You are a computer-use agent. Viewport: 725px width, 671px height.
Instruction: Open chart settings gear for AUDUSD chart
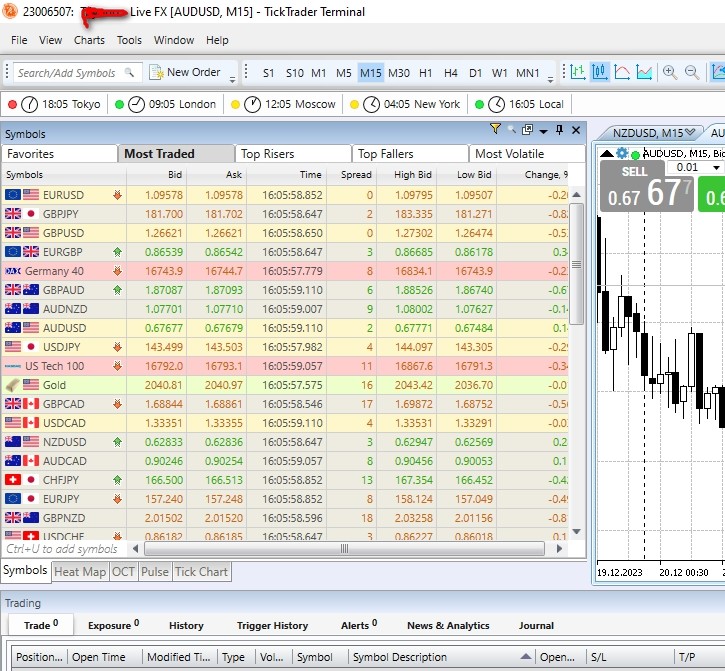[622, 153]
